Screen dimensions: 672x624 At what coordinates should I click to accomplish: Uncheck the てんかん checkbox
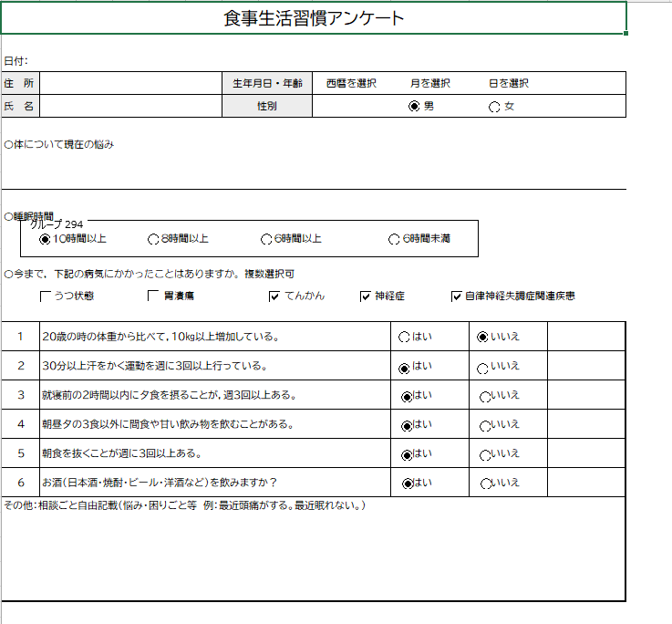click(274, 296)
